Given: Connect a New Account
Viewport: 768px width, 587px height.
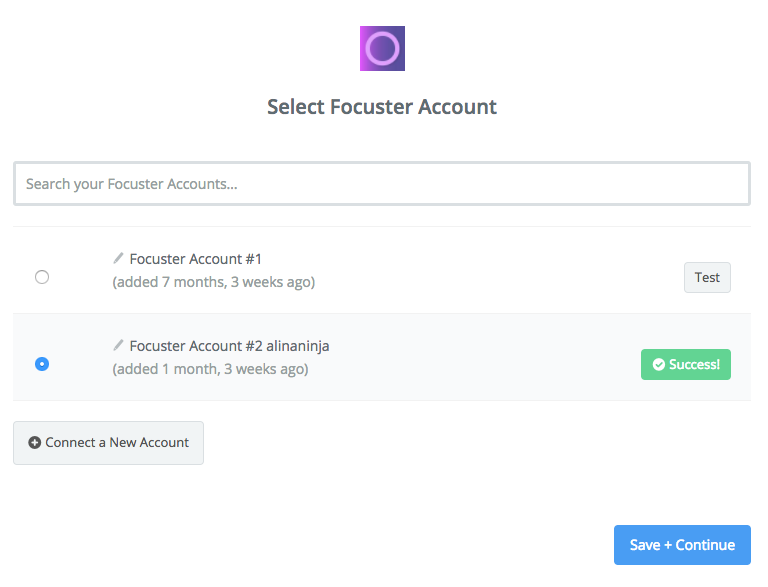Looking at the screenshot, I should (x=108, y=443).
